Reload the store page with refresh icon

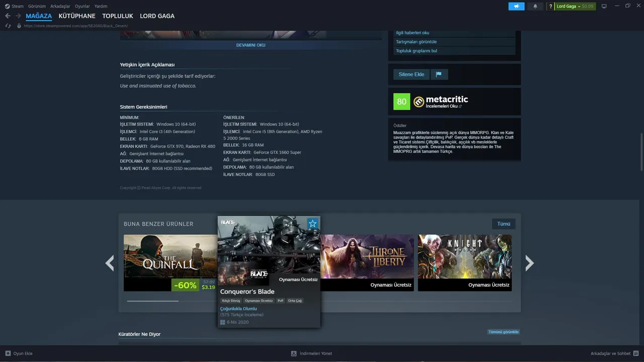coord(8,26)
